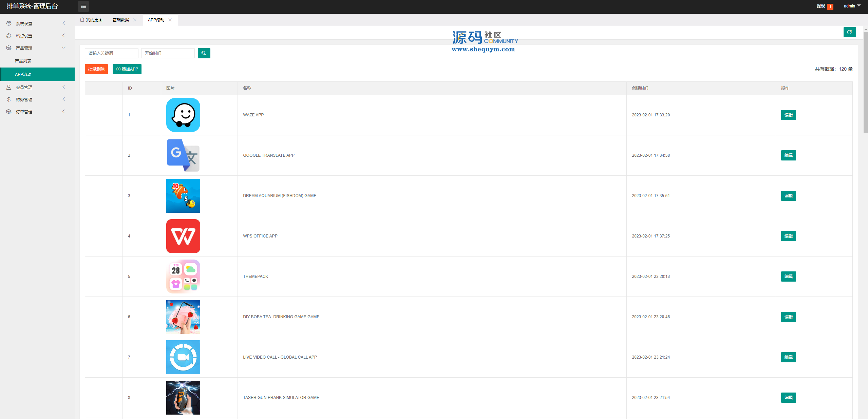Expand the 订单管理 menu arrow
Image resolution: width=868 pixels, height=419 pixels.
[63, 111]
